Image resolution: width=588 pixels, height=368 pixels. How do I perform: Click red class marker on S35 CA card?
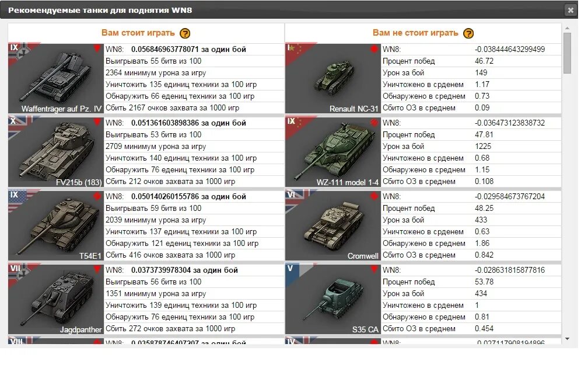coord(374,269)
